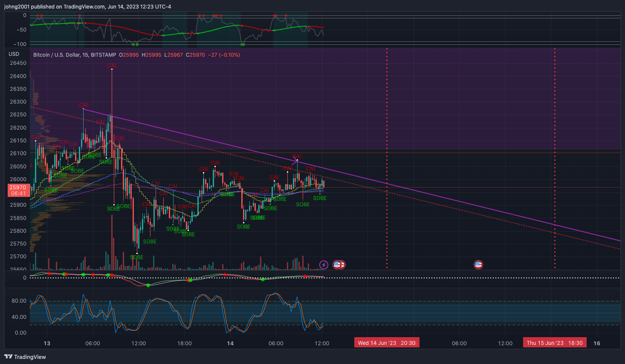Click the 26300 price axis label
The width and height of the screenshot is (625, 364).
point(18,102)
